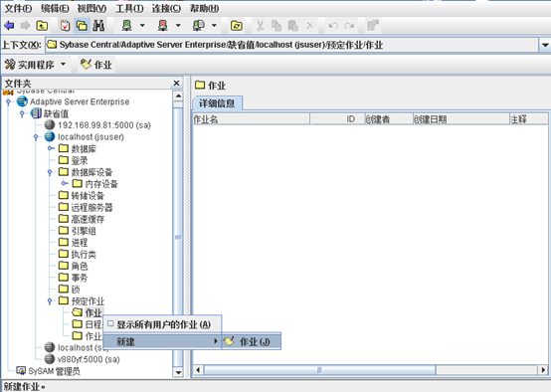
Task: Click the Delete X toolbar icon
Action: 309,26
